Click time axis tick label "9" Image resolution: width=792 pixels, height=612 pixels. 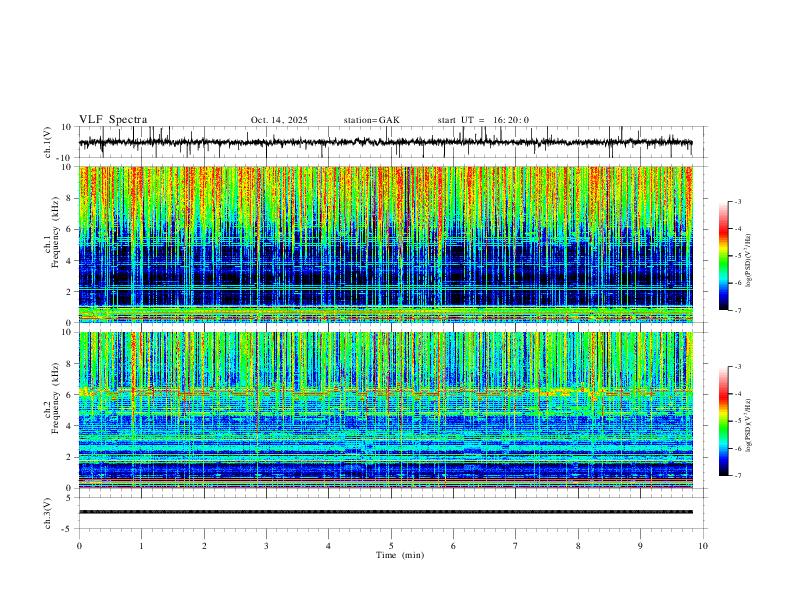pyautogui.click(x=640, y=546)
